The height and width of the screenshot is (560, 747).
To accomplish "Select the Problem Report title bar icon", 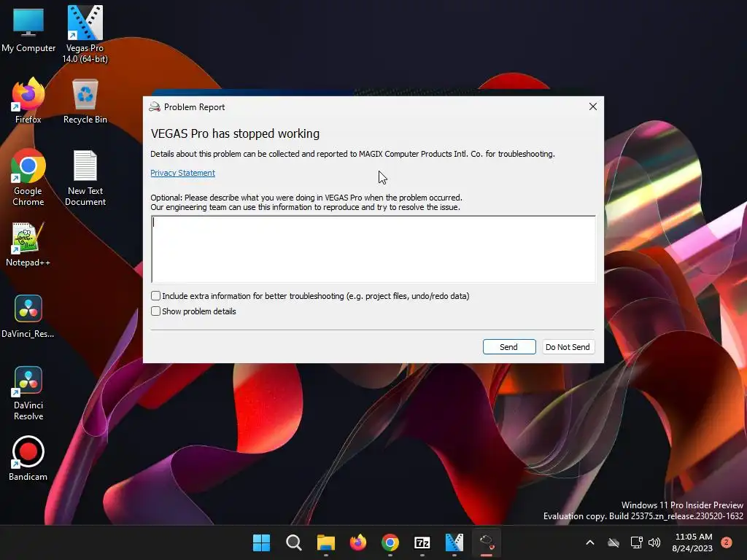I will coord(155,106).
